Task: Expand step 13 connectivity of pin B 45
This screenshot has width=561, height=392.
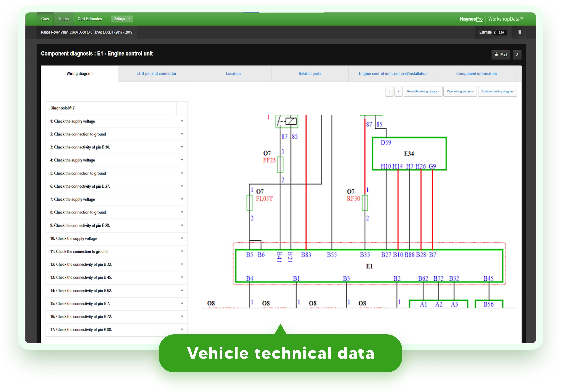Action: point(117,278)
